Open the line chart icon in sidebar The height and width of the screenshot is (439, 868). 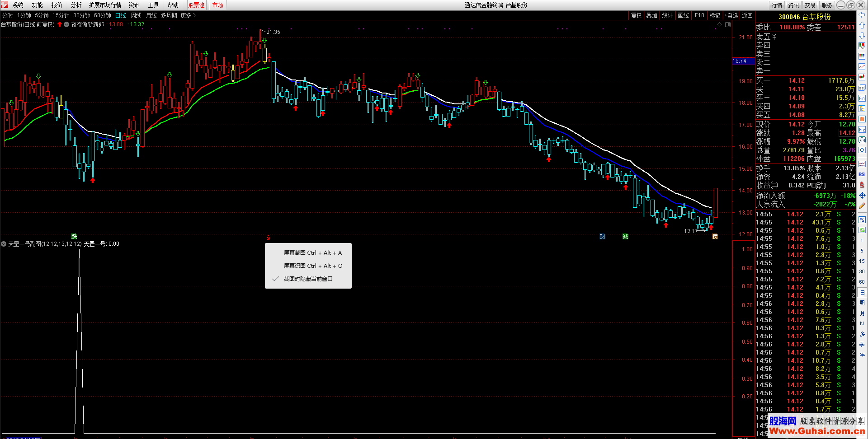pyautogui.click(x=862, y=66)
